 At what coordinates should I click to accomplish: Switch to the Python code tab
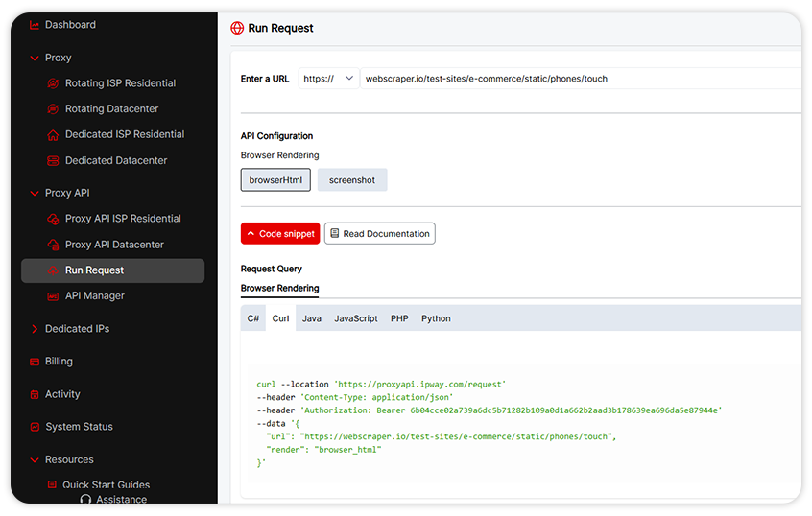point(436,318)
